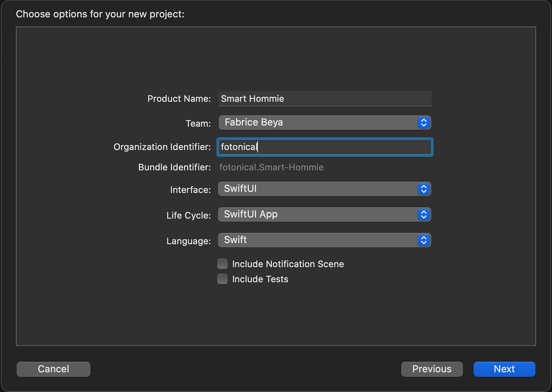Open the Life Cycle dropdown showing SwiftUI App
This screenshot has height=392, width=552.
pos(323,214)
